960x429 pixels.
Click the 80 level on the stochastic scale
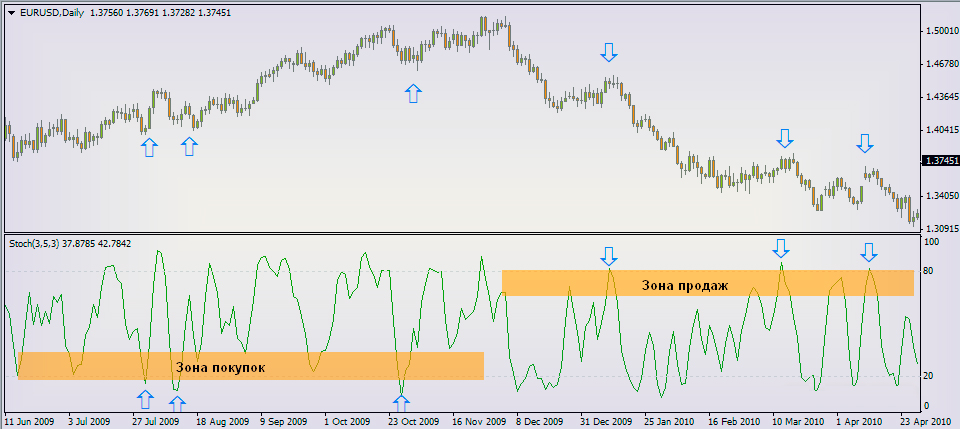(930, 271)
